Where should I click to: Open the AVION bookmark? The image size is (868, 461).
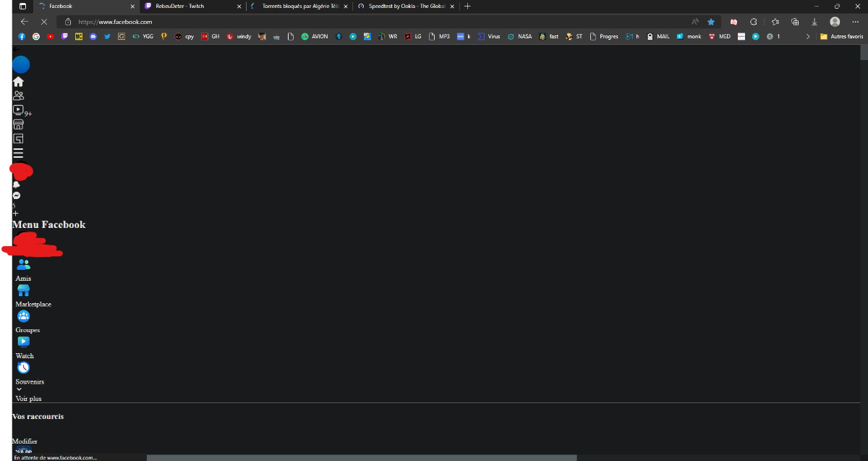[315, 36]
